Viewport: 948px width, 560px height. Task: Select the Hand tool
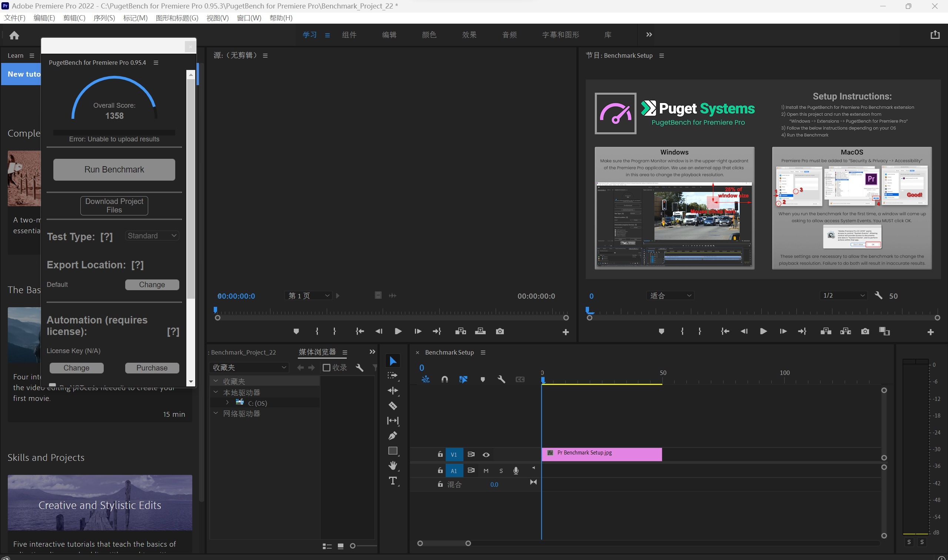(392, 466)
